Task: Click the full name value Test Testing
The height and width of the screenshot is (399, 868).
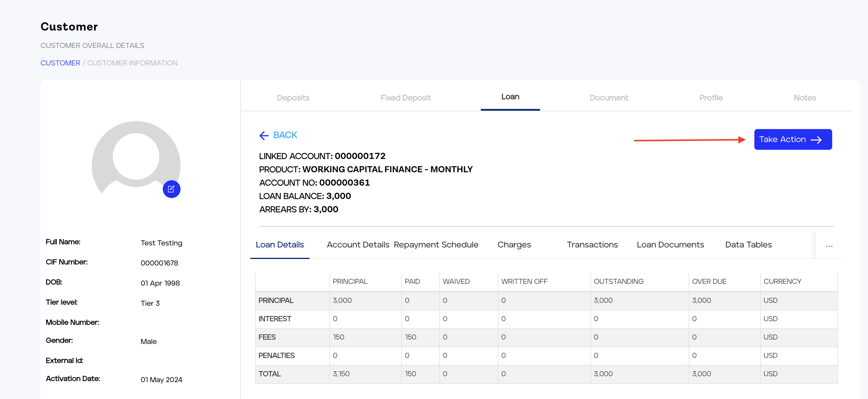Action: point(161,243)
